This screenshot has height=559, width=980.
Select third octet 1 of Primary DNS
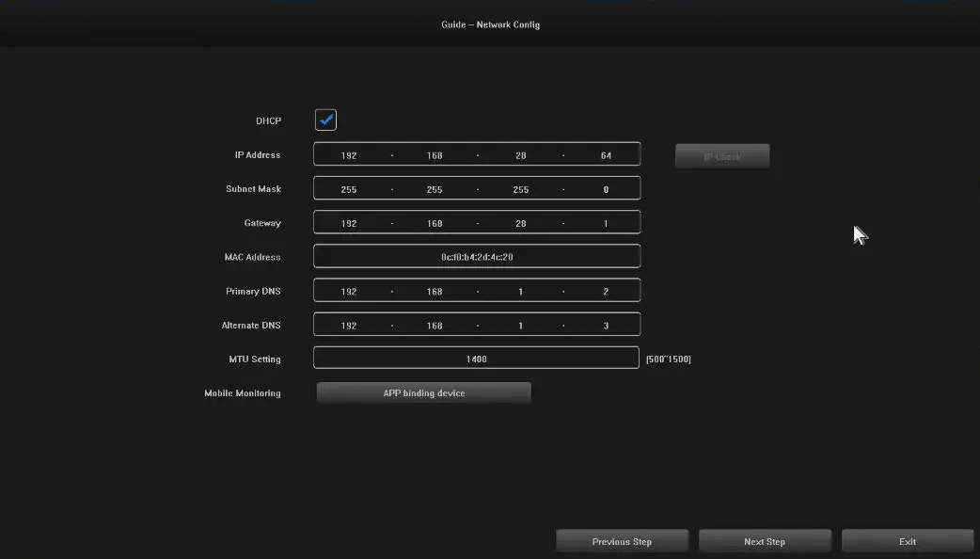pyautogui.click(x=521, y=292)
